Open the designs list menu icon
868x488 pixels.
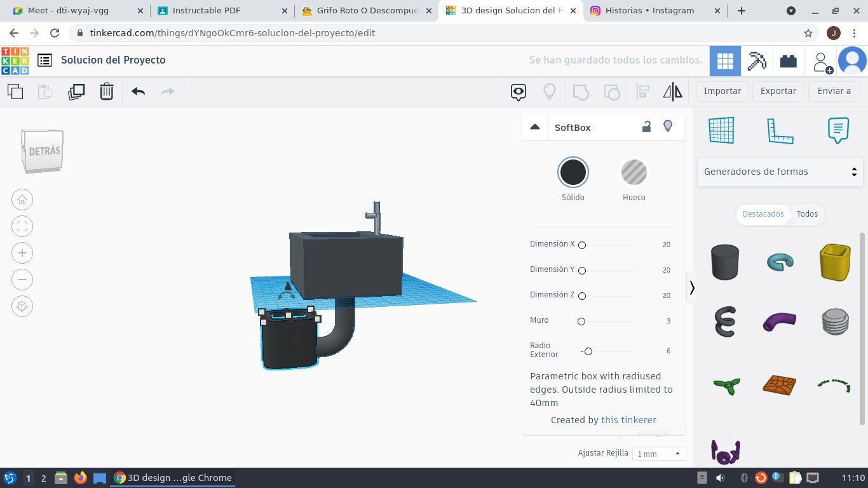tap(44, 60)
